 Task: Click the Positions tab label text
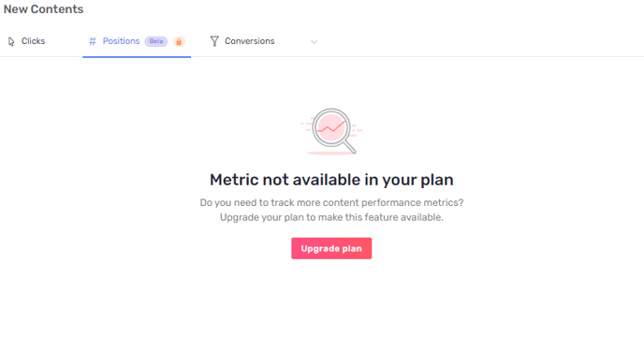click(121, 41)
